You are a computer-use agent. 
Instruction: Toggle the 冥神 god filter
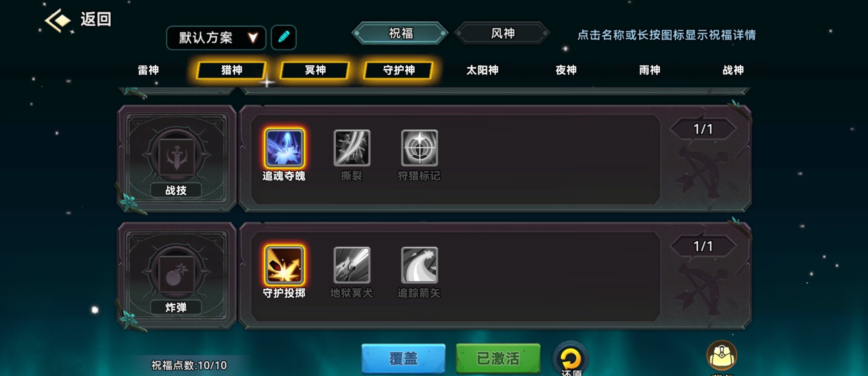tap(315, 70)
